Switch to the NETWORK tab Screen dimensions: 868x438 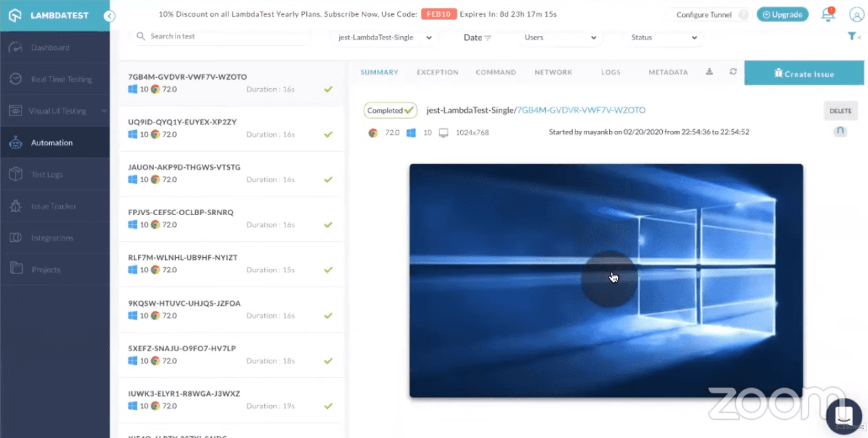(x=553, y=73)
